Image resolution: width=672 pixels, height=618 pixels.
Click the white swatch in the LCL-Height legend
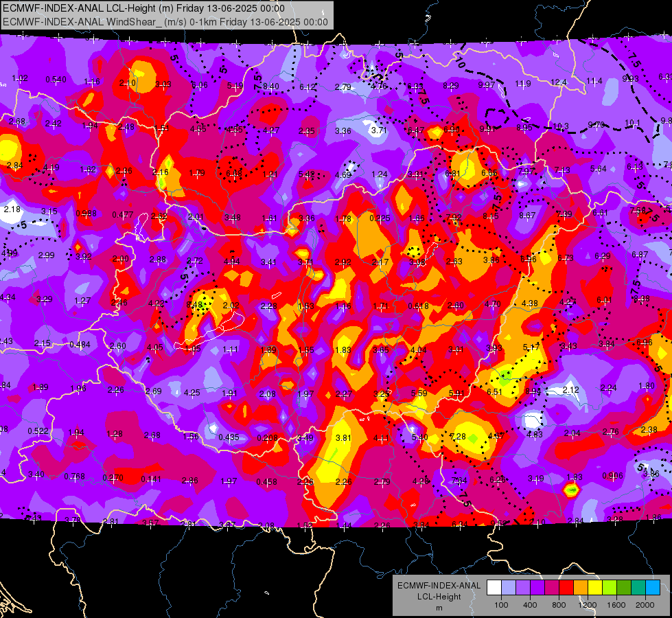coord(494,588)
